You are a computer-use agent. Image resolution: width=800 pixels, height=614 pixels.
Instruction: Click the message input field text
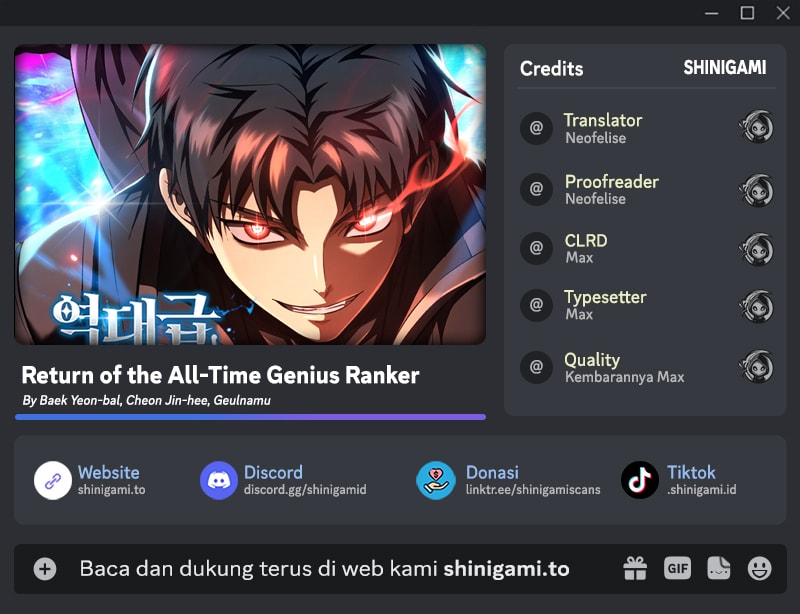tap(324, 569)
